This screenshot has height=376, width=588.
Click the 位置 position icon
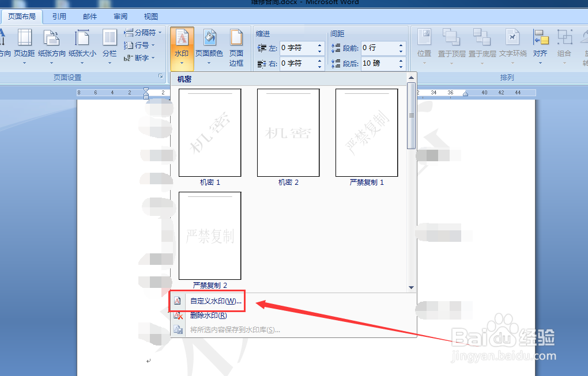424,37
